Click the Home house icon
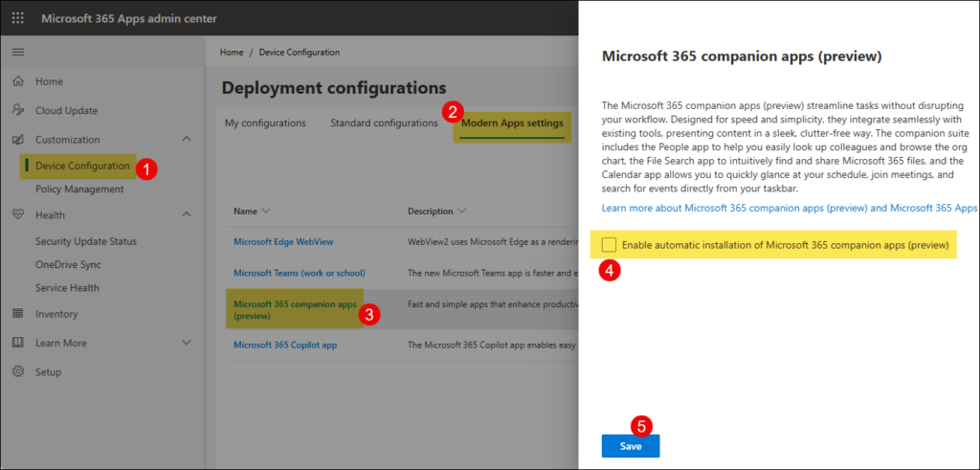 click(18, 81)
